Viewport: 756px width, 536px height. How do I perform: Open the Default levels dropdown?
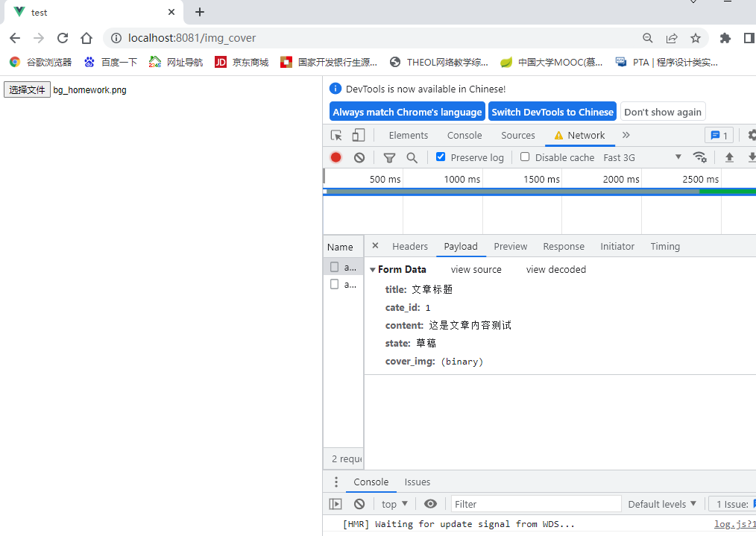pyautogui.click(x=661, y=504)
